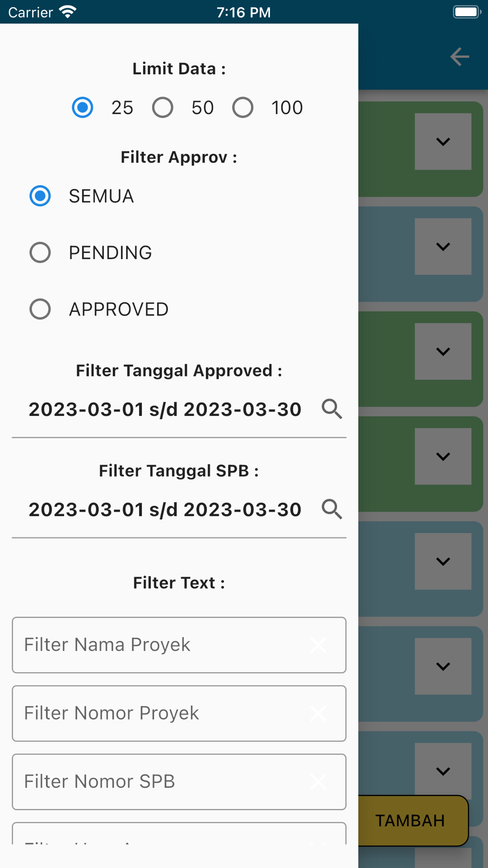This screenshot has height=868, width=488.
Task: Select the 50 limit data radio
Action: 163,107
